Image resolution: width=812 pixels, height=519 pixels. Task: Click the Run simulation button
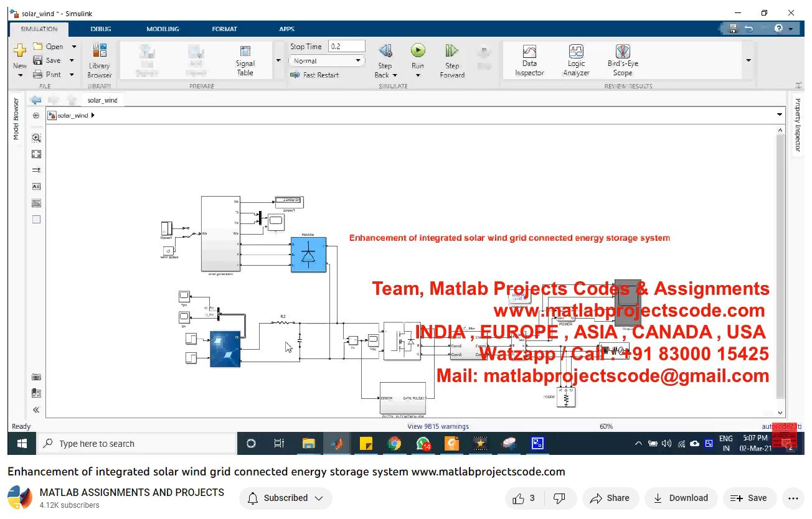(x=418, y=51)
